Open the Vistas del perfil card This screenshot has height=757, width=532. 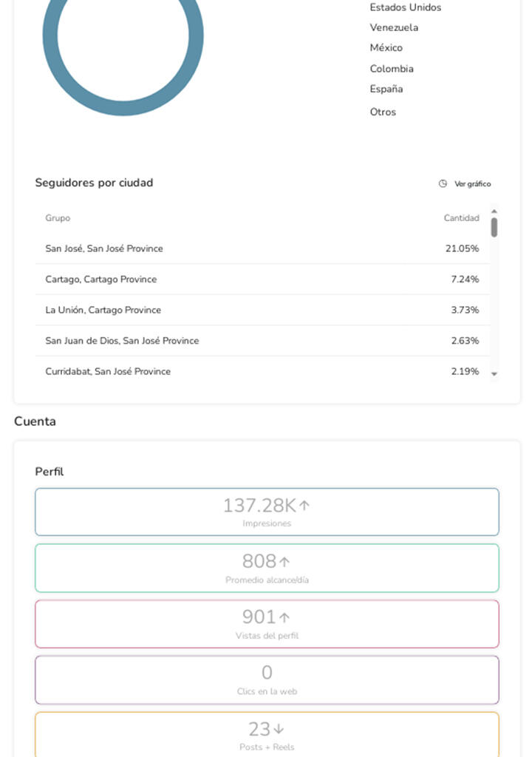(x=267, y=623)
